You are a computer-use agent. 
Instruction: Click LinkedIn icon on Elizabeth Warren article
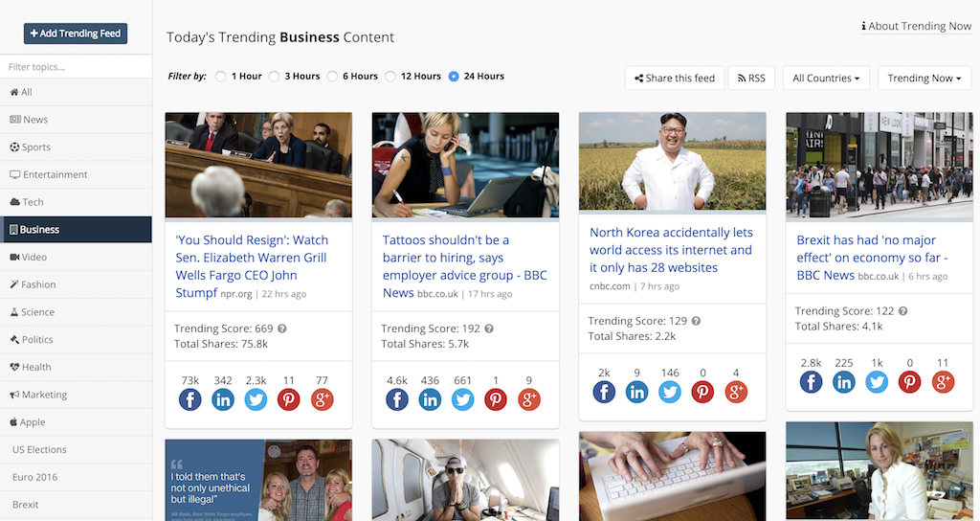coord(223,399)
